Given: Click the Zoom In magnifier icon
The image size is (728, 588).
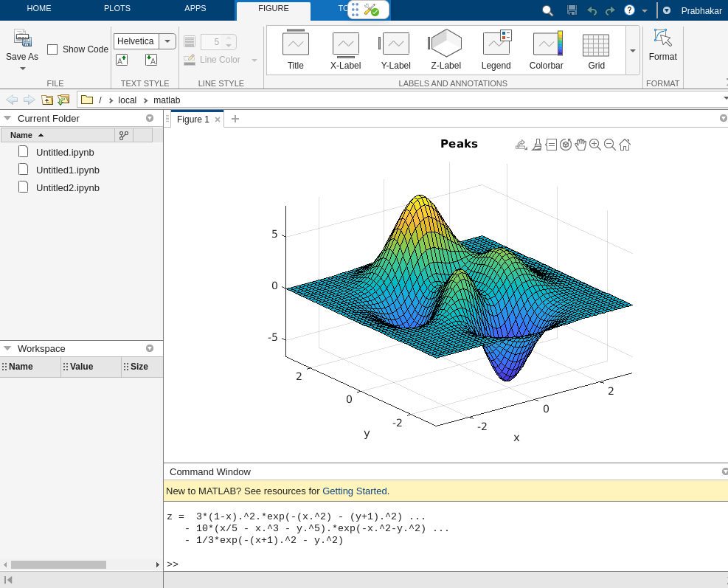Looking at the screenshot, I should pyautogui.click(x=595, y=145).
